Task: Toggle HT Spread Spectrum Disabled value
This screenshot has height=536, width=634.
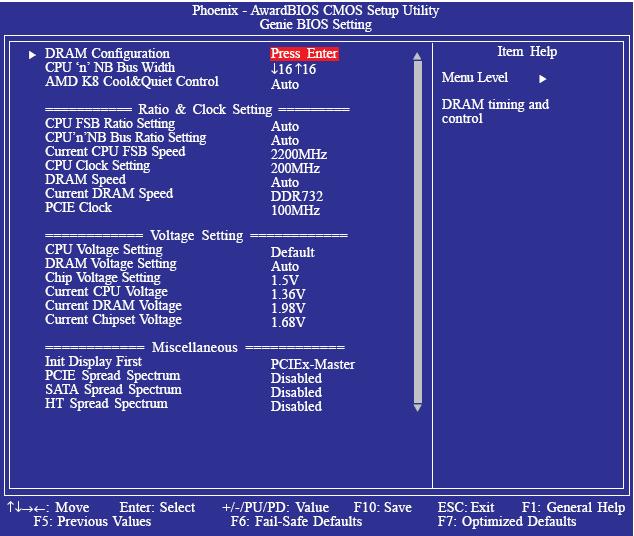Action: [296, 407]
